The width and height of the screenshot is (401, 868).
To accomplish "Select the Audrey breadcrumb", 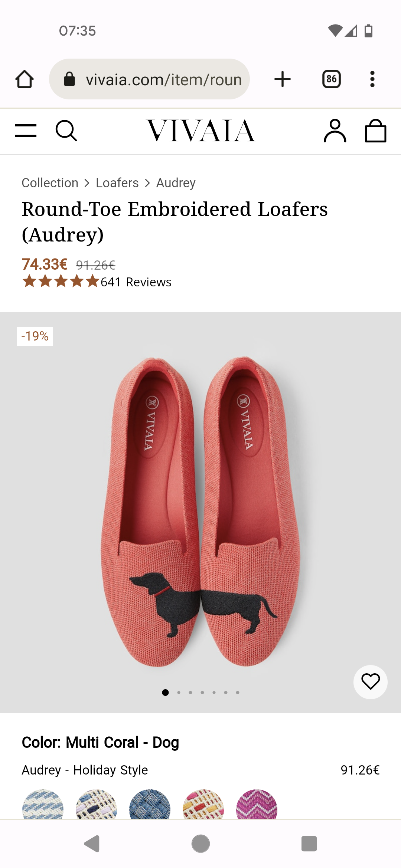I will tap(176, 183).
